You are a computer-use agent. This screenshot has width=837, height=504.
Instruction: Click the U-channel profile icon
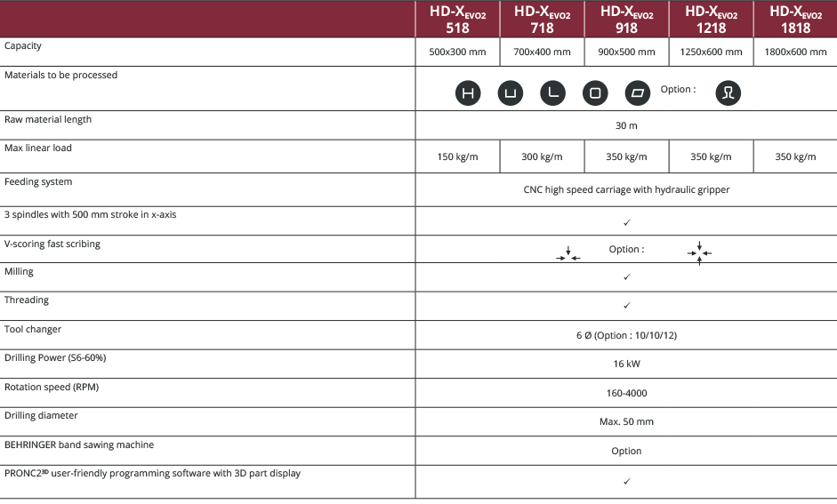click(x=511, y=92)
